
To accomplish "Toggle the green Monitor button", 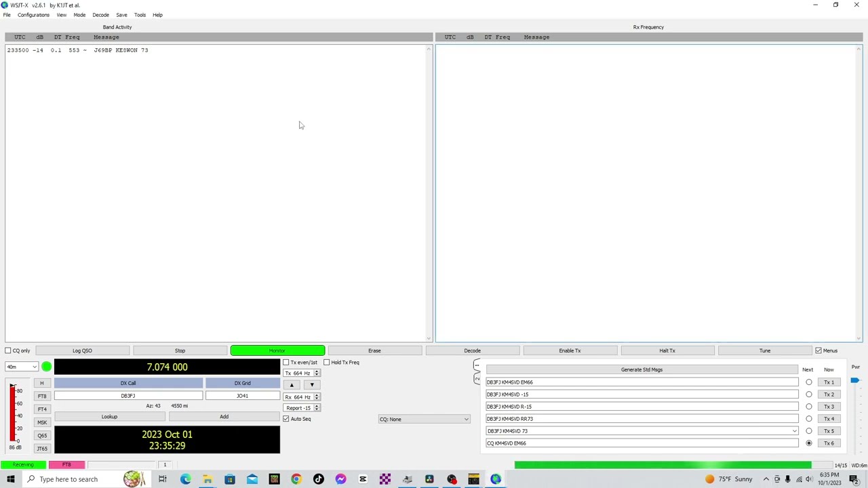I will click(x=277, y=350).
